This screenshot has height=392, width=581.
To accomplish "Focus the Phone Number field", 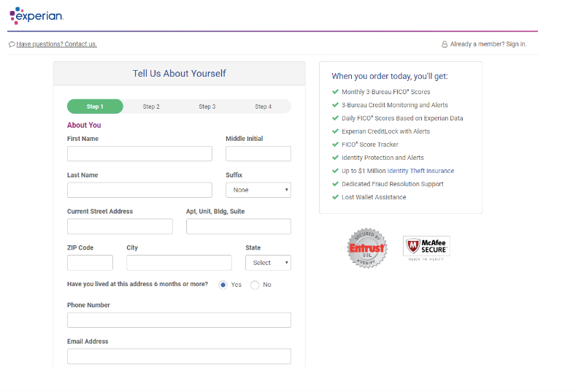I will [x=179, y=320].
